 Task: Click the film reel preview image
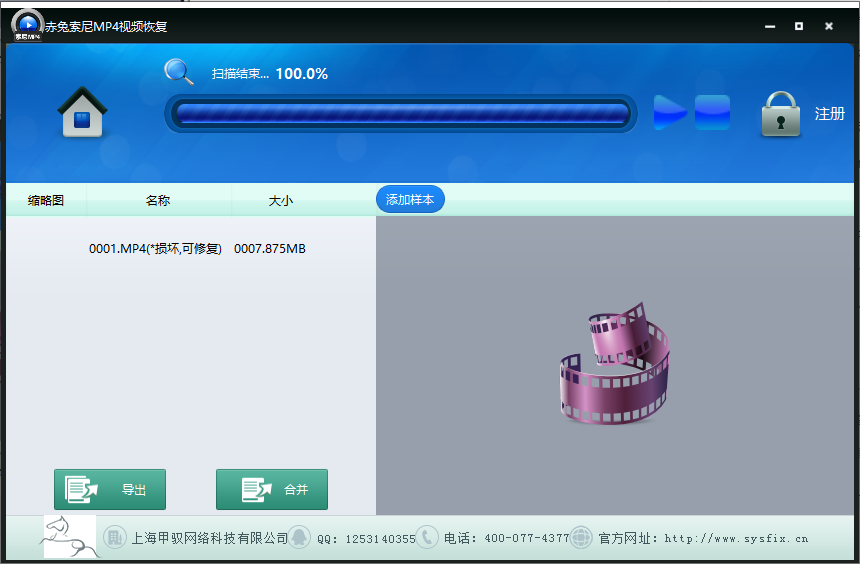[x=614, y=363]
